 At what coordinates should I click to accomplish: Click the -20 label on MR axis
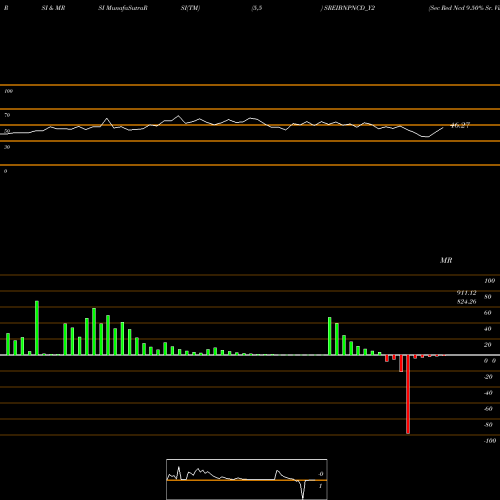coord(488,377)
